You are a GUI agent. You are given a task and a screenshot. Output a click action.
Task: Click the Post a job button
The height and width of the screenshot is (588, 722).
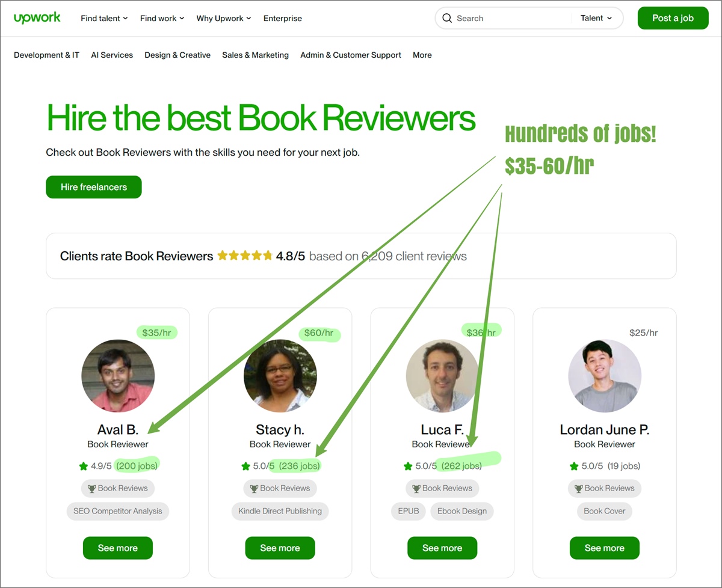click(673, 18)
